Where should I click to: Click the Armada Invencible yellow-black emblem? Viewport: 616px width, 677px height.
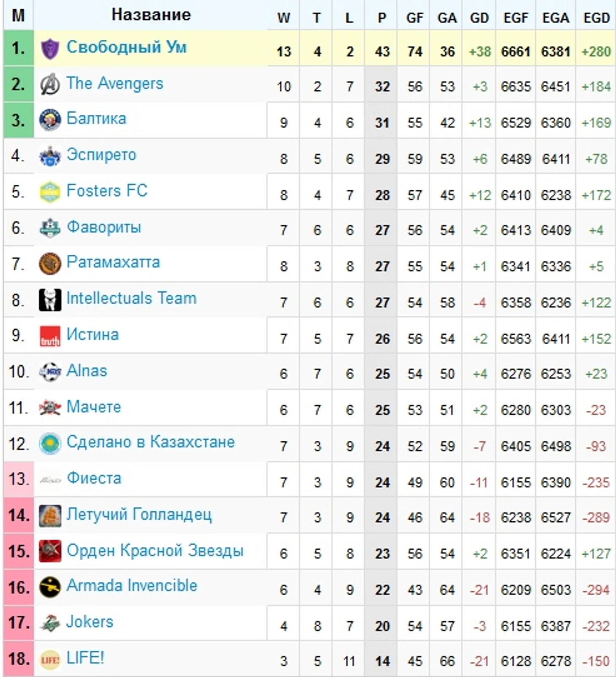pyautogui.click(x=50, y=587)
